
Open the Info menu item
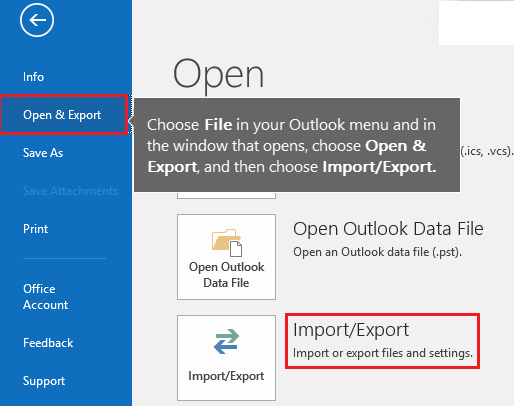point(33,77)
